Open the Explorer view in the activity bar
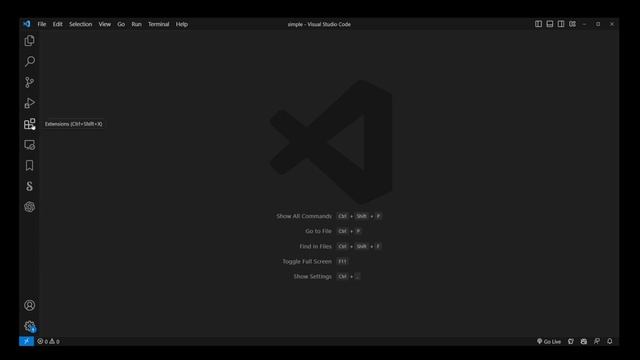640x360 pixels. 29,40
